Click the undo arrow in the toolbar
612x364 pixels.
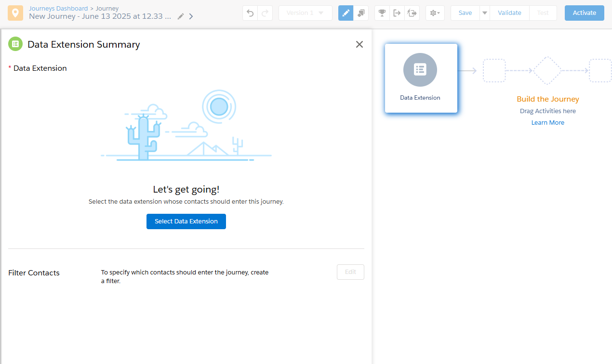(250, 13)
